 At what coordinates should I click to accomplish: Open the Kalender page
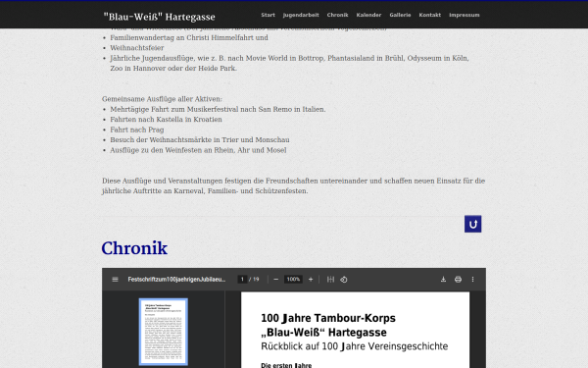(x=368, y=15)
